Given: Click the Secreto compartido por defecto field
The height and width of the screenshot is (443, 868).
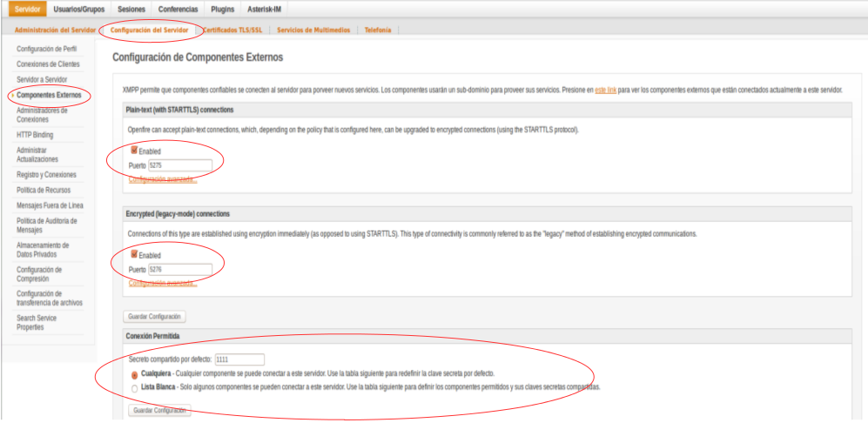Looking at the screenshot, I should tap(239, 359).
